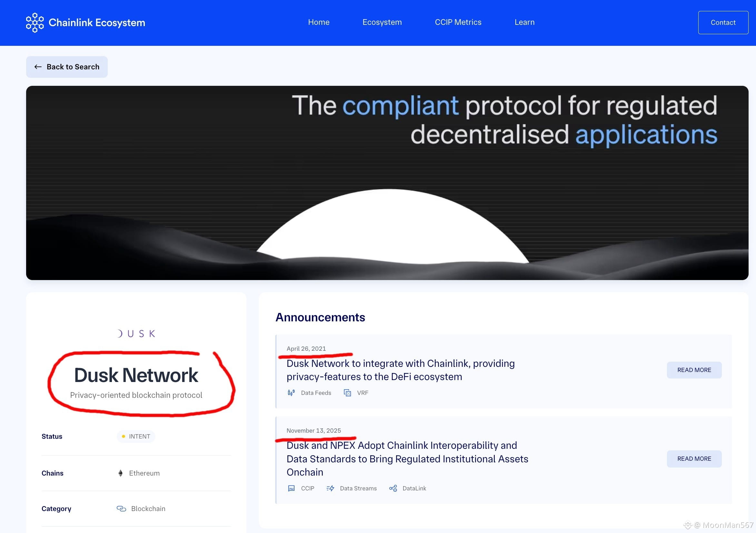Click READ MORE for April 26, 2021 announcement

(x=694, y=370)
